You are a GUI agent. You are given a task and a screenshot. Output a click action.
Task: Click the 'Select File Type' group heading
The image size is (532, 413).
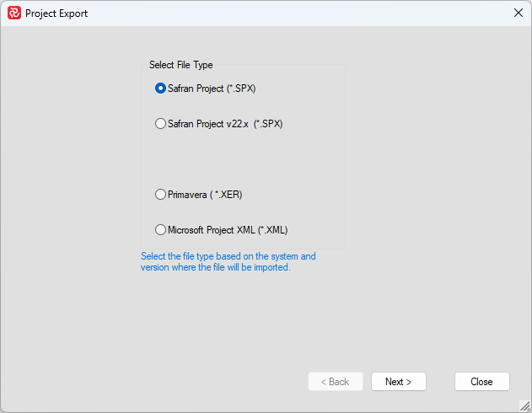(181, 65)
